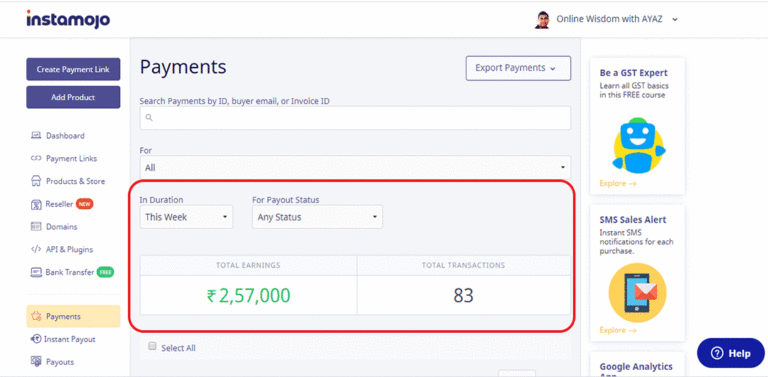Screen dimensions: 768x377
Task: Click the total earnings ₹2,57,000 value
Action: pos(248,295)
